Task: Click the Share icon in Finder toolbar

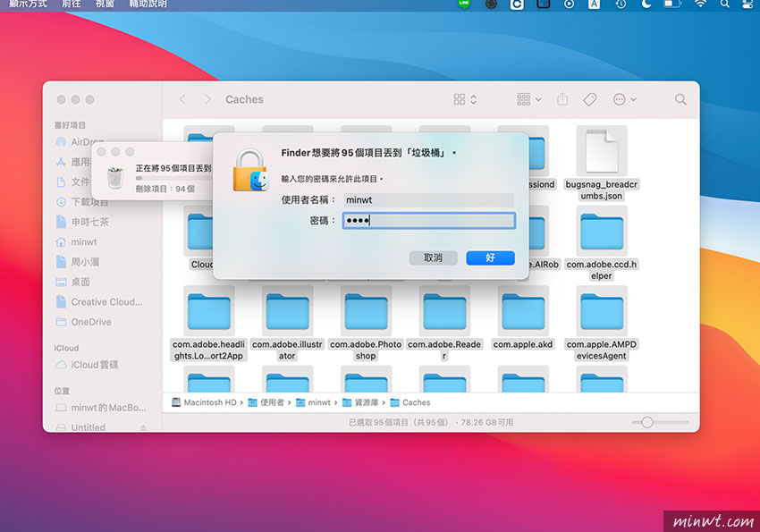Action: coord(562,99)
